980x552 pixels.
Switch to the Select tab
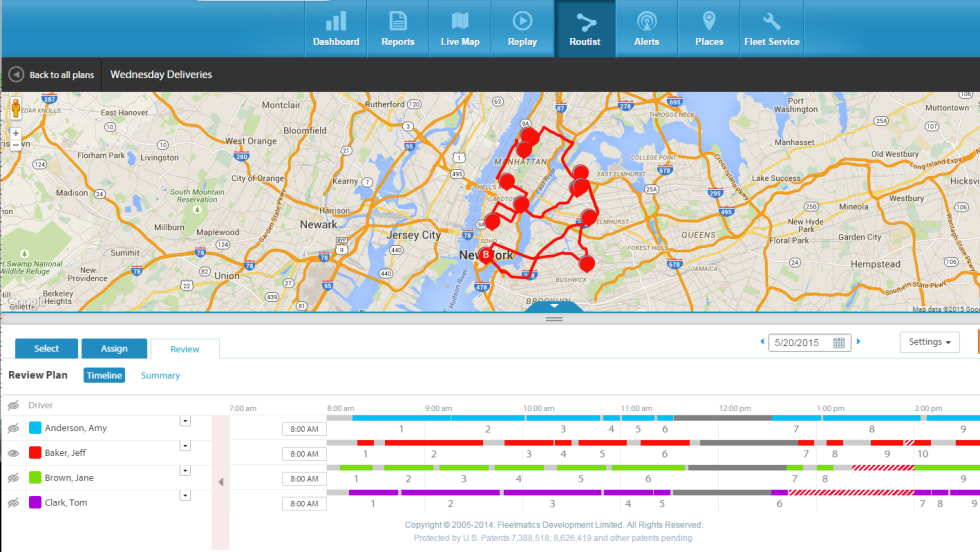(47, 348)
